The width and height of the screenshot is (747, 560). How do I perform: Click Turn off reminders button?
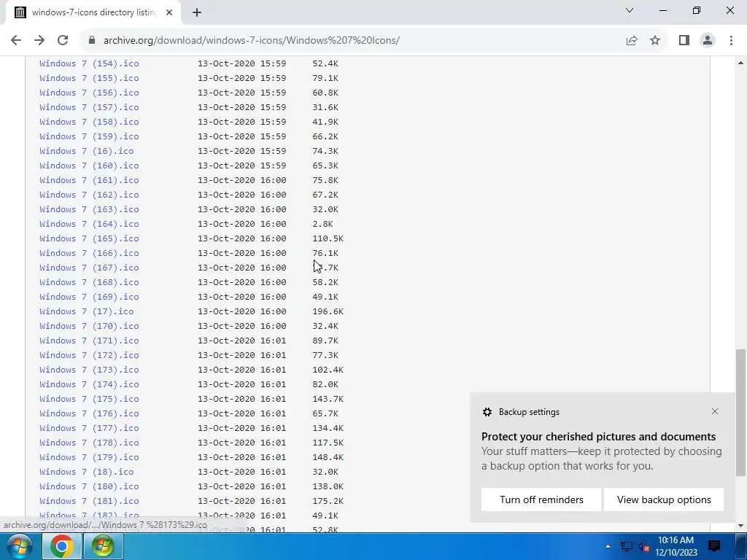541,499
